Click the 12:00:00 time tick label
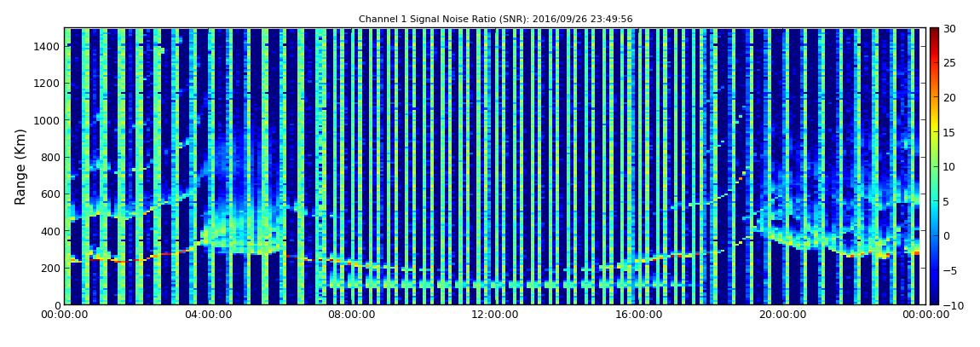 [495, 315]
